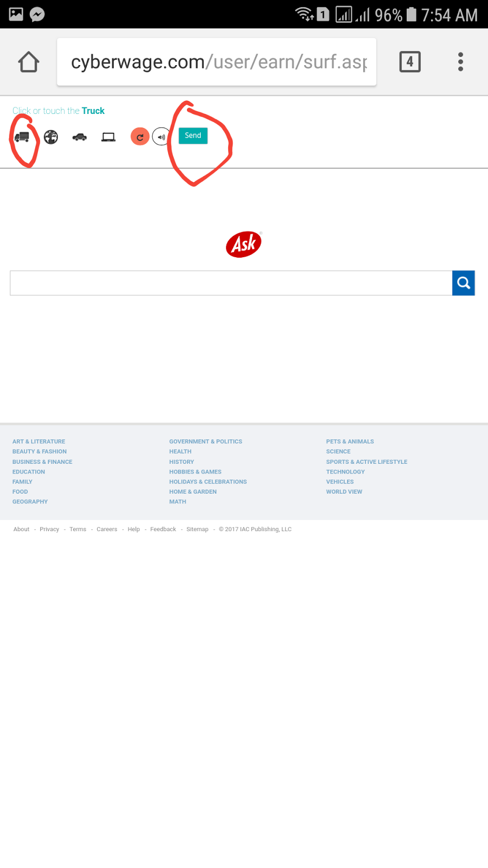Click the Terms footer link
Viewport: 488px width, 868px height.
(x=78, y=529)
